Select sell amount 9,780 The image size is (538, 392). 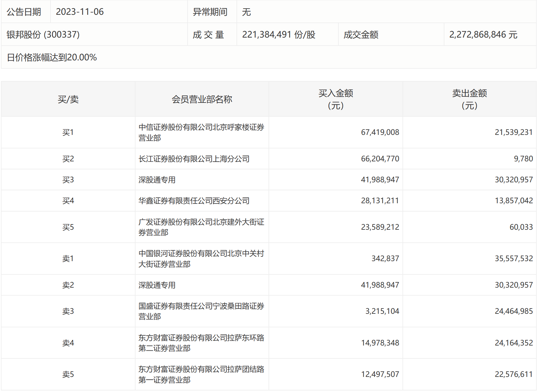coord(523,159)
